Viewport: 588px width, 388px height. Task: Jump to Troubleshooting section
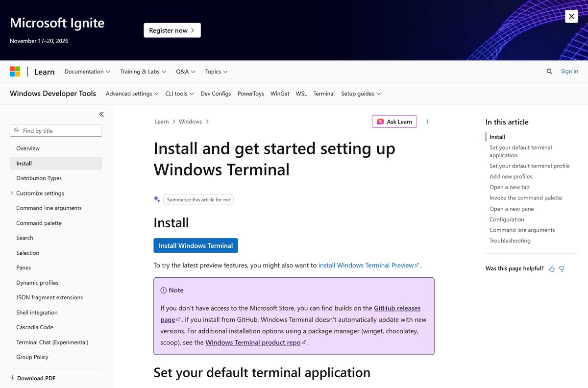pos(510,241)
